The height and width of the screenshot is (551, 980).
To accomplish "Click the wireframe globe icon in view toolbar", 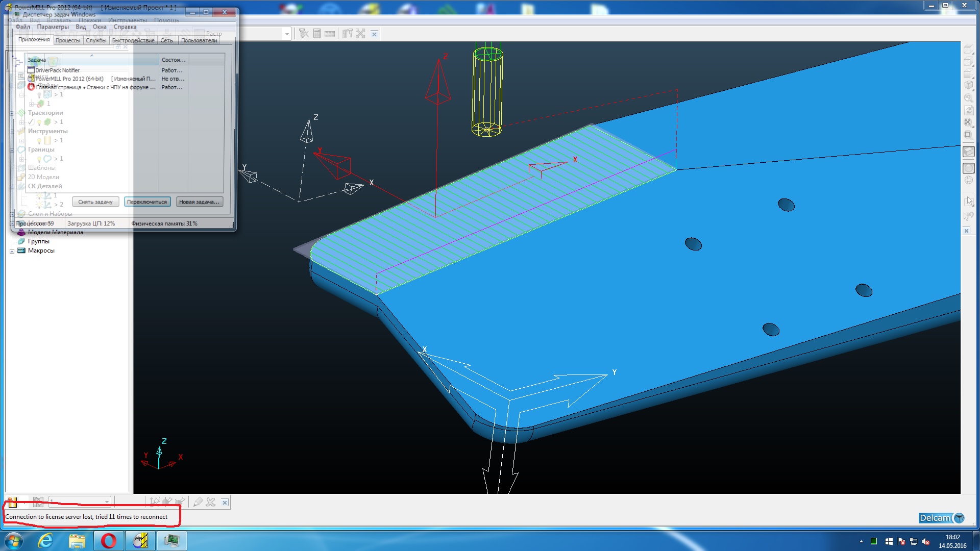I will (968, 180).
